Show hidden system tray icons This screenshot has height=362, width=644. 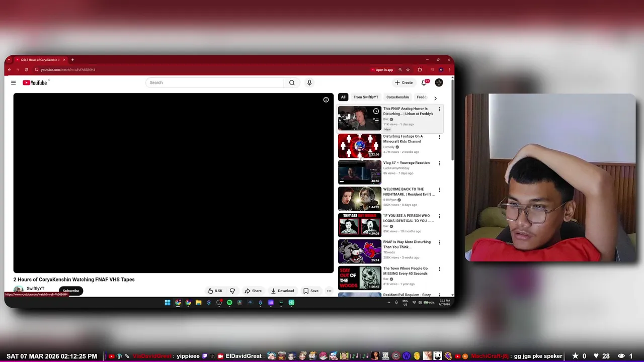coord(388,303)
